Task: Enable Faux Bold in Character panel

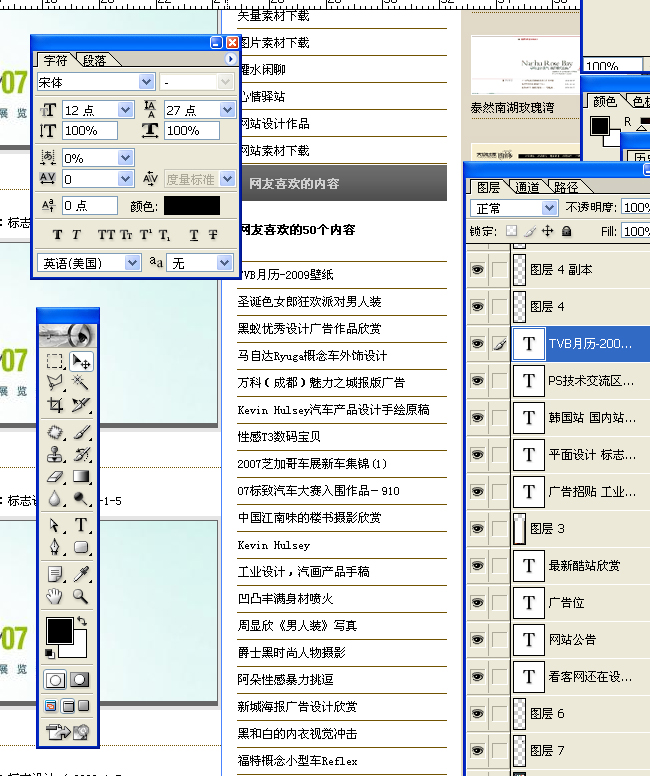Action: (x=58, y=235)
